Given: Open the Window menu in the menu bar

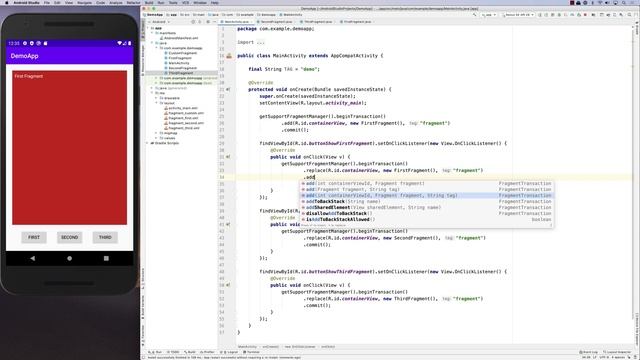Looking at the screenshot, I should click(x=200, y=2).
